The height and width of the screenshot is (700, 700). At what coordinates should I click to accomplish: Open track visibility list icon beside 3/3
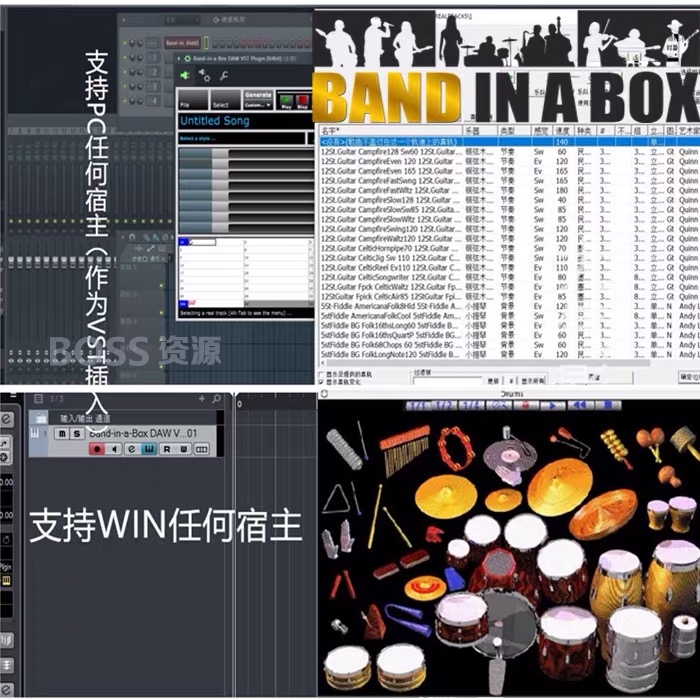tap(38, 398)
